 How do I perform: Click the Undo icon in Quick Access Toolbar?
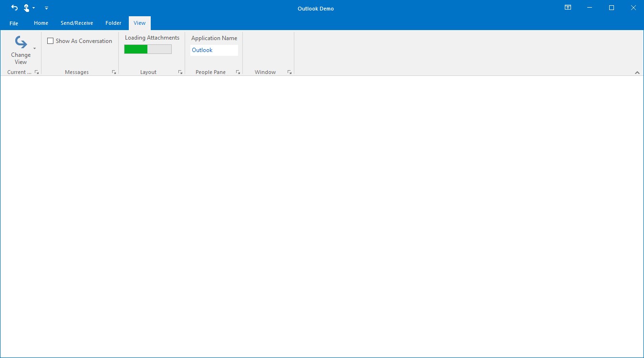point(14,8)
